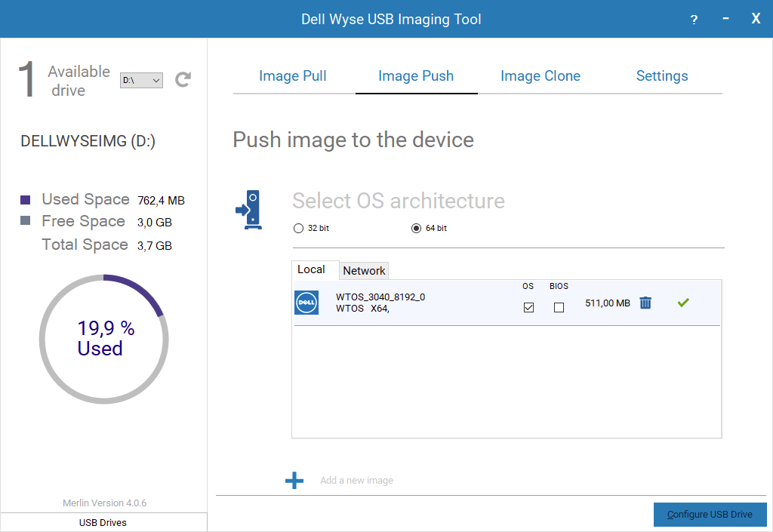Click the DELLWYSEIMG (D:) drive label

[88, 141]
